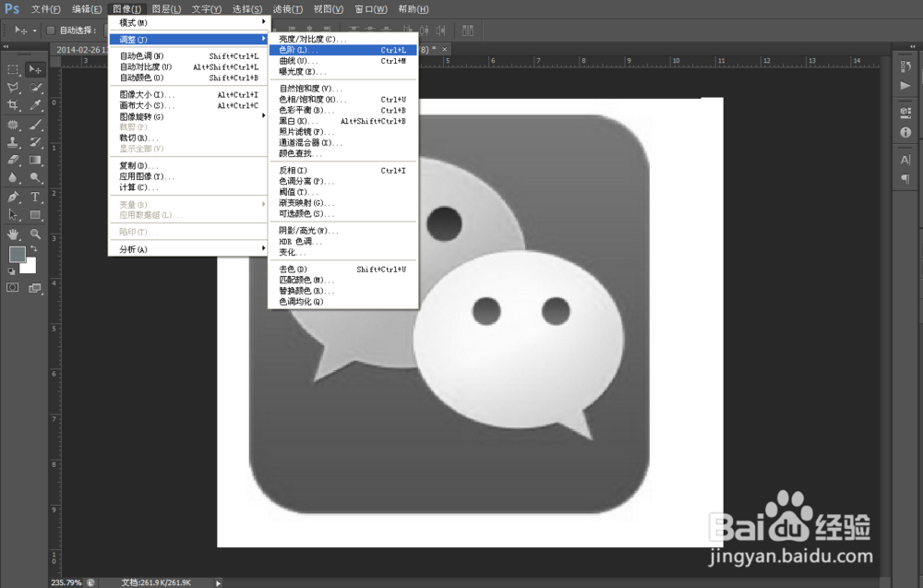
Task: Select the Polygonal Lasso tool
Action: click(x=13, y=88)
